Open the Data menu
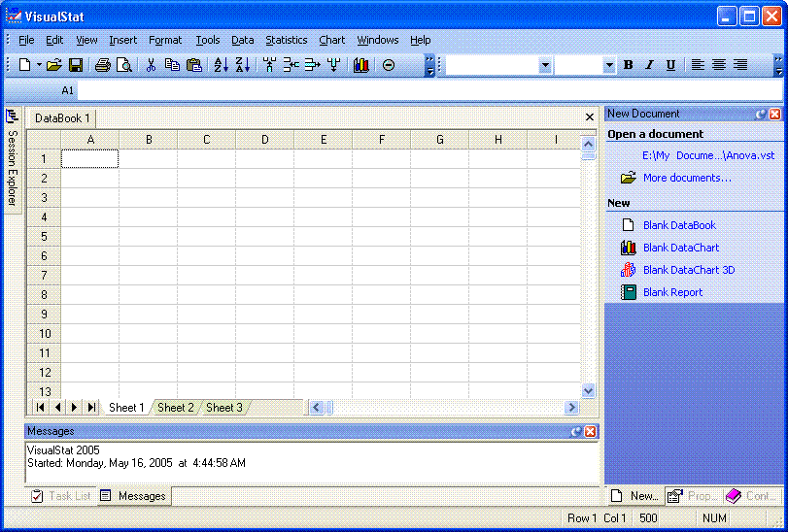 click(x=243, y=40)
